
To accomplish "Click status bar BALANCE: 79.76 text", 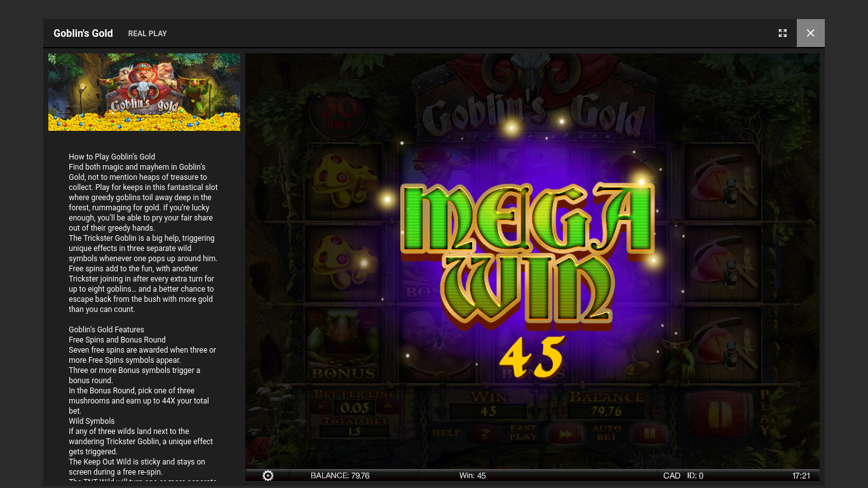I will 340,475.
